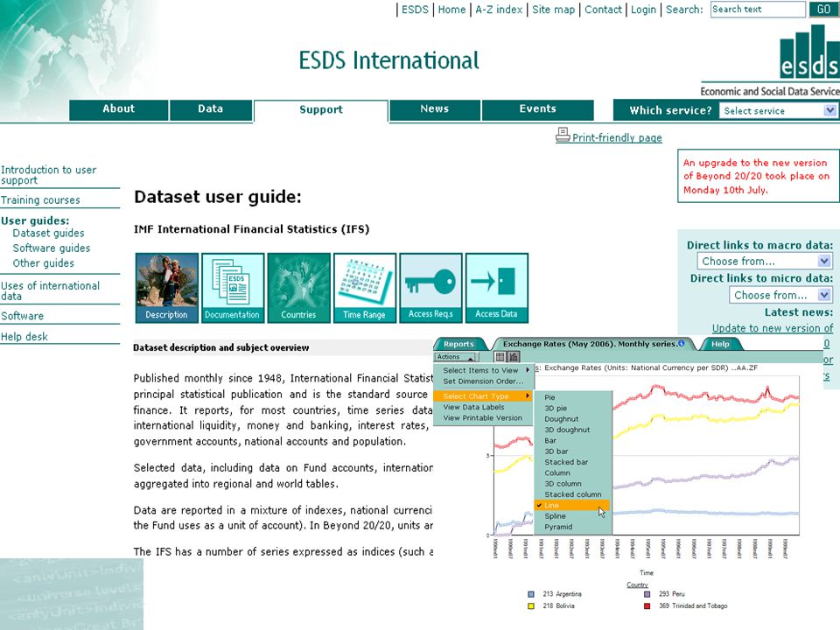Select 3D bar chart type
The height and width of the screenshot is (630, 840).
pyautogui.click(x=572, y=451)
